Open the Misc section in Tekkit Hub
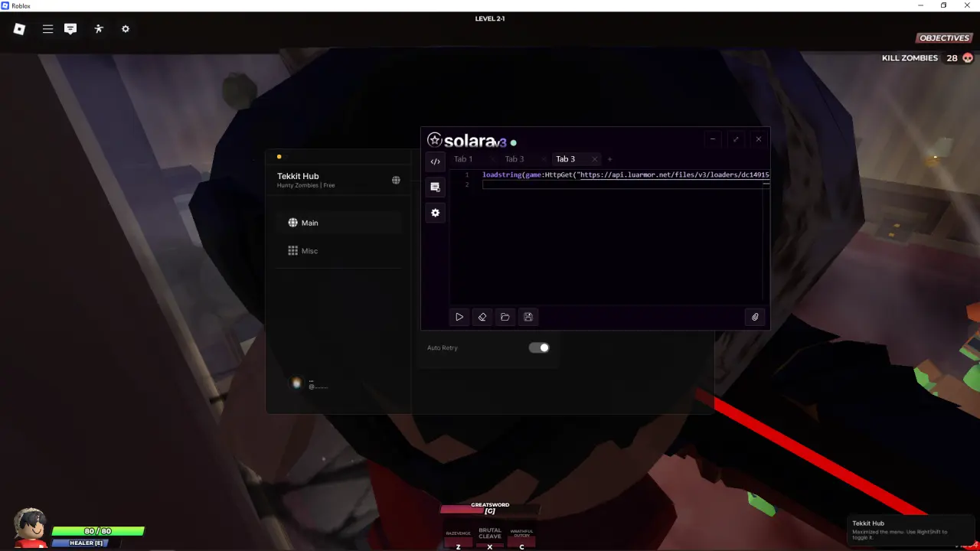Viewport: 980px width, 551px height. tap(338, 251)
